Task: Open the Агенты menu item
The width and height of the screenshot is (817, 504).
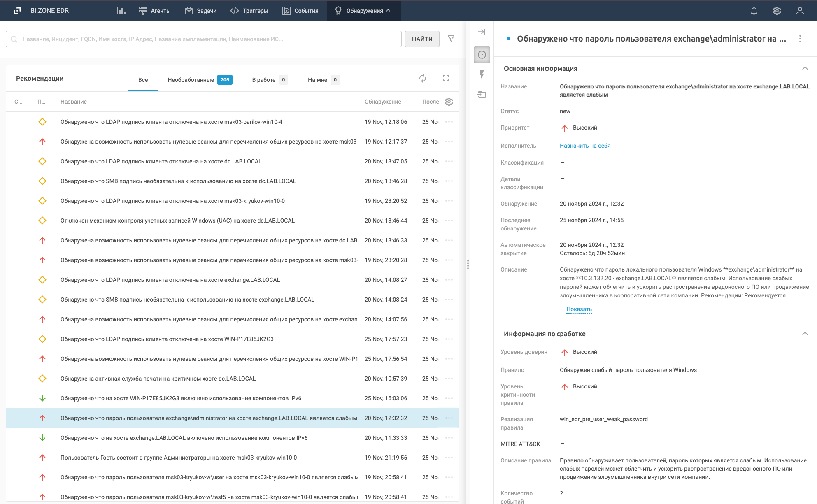Action: click(155, 11)
